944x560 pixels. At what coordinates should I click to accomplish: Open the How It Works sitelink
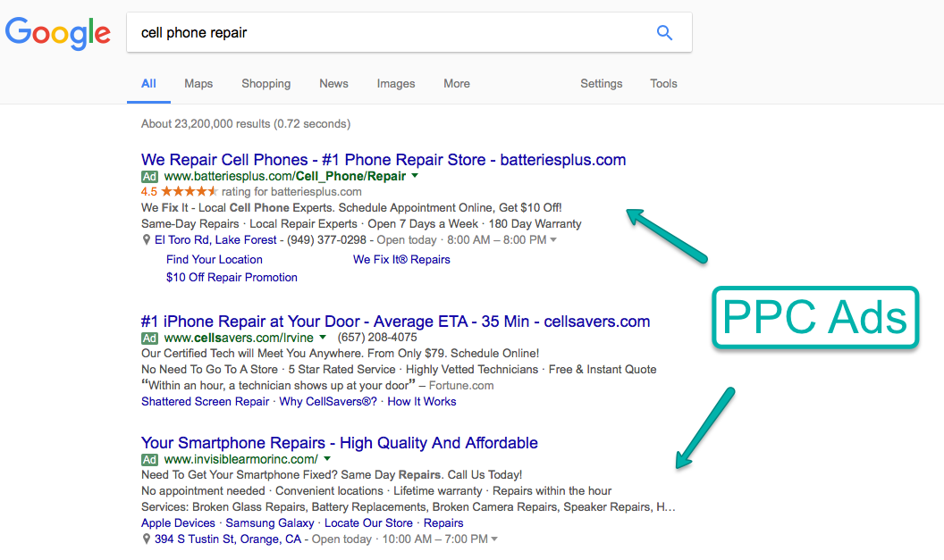click(x=421, y=401)
